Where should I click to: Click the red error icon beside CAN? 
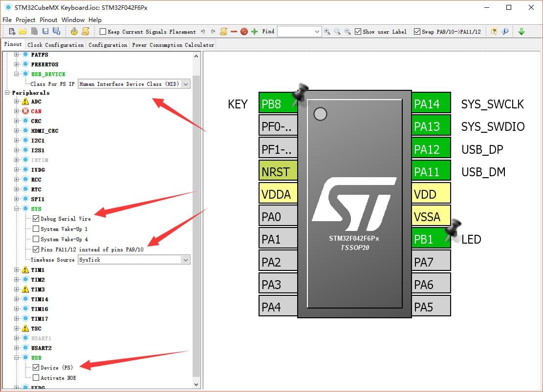pos(25,111)
